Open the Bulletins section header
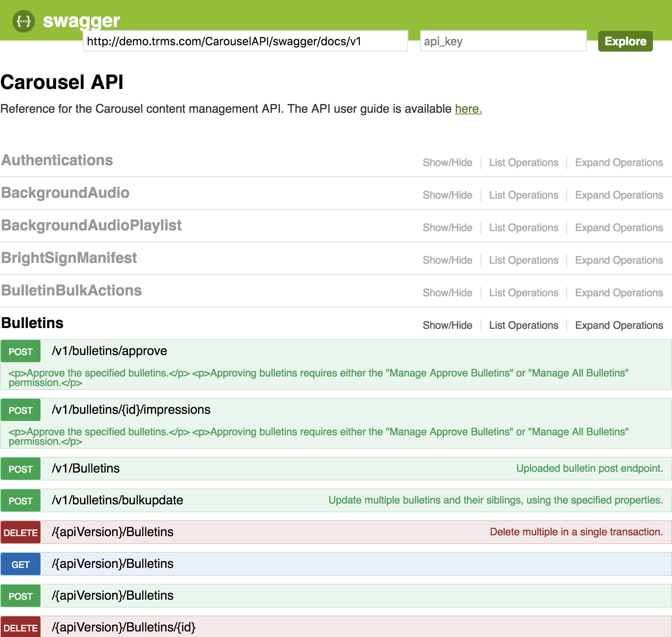 click(x=31, y=322)
